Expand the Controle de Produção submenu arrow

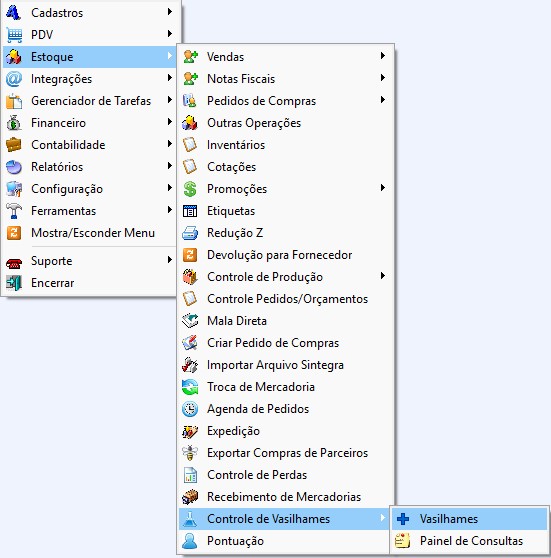(383, 276)
